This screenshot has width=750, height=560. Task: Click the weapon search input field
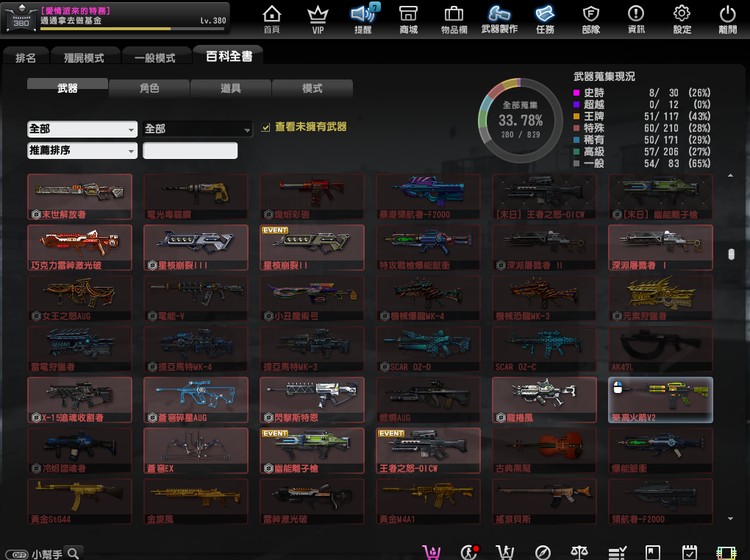190,151
